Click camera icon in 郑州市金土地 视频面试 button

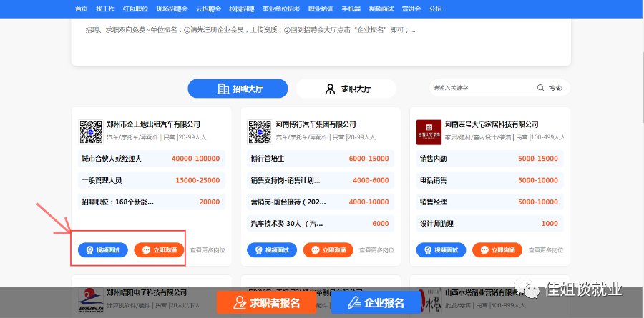[89, 250]
